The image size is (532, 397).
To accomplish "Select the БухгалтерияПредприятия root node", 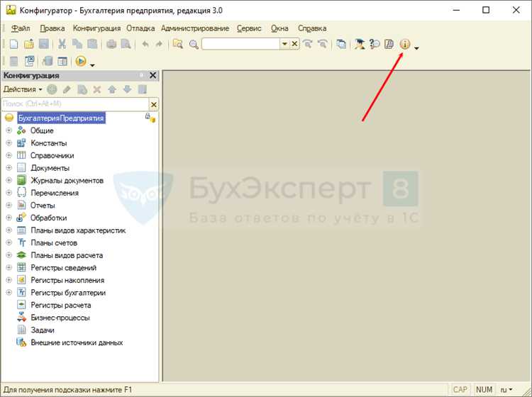I will [x=61, y=118].
